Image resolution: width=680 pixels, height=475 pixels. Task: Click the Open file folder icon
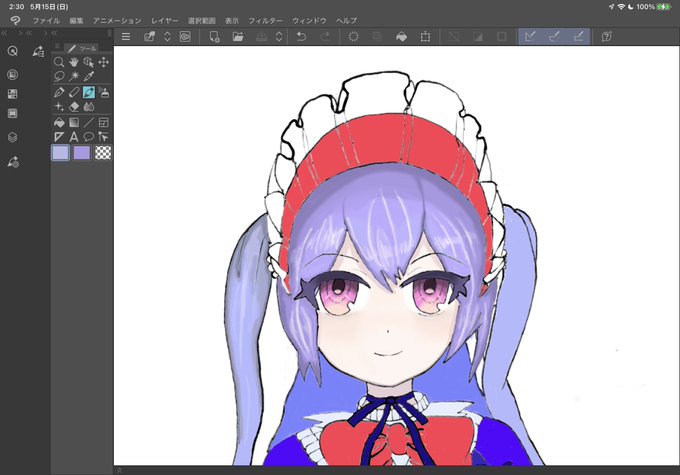pos(238,36)
